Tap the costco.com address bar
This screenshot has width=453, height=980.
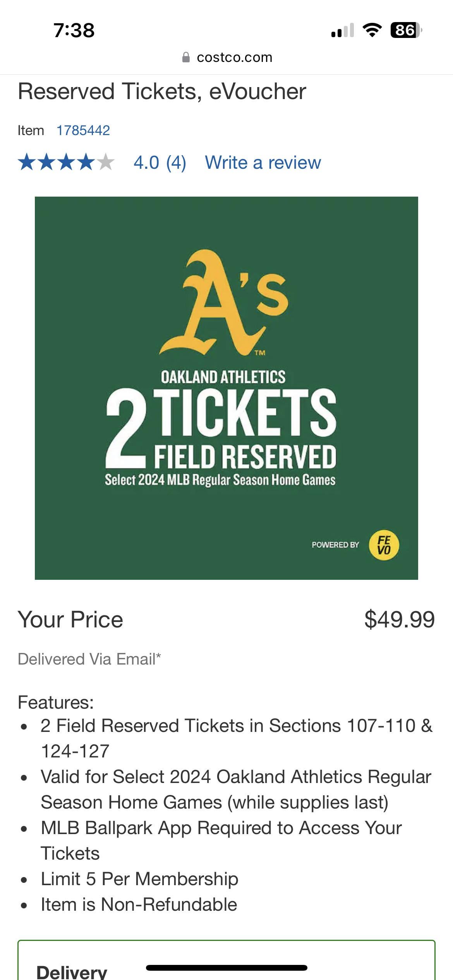coord(227,57)
